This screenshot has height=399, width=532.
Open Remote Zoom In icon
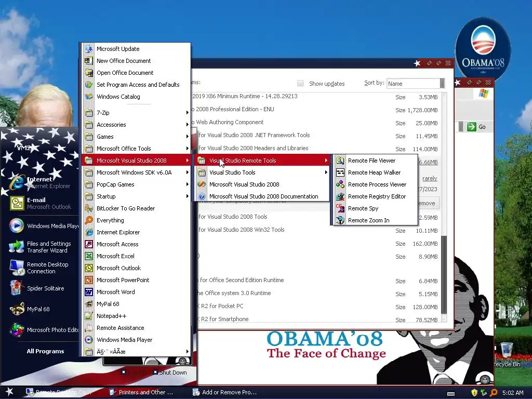point(340,220)
